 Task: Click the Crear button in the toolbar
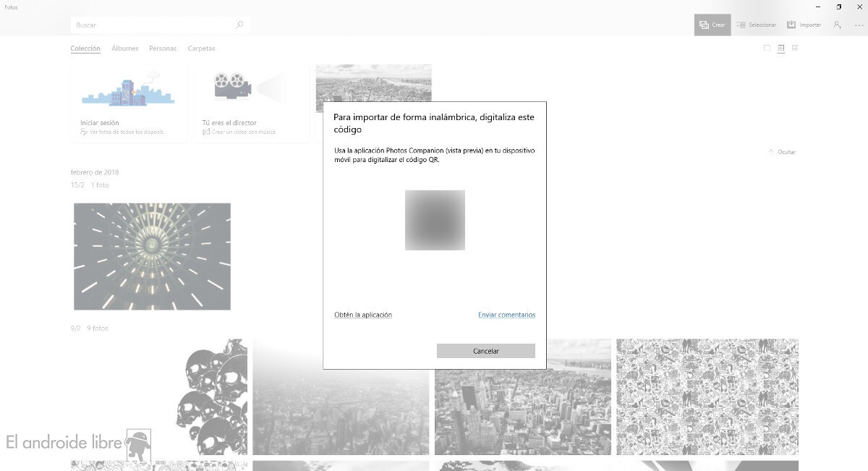pyautogui.click(x=712, y=25)
